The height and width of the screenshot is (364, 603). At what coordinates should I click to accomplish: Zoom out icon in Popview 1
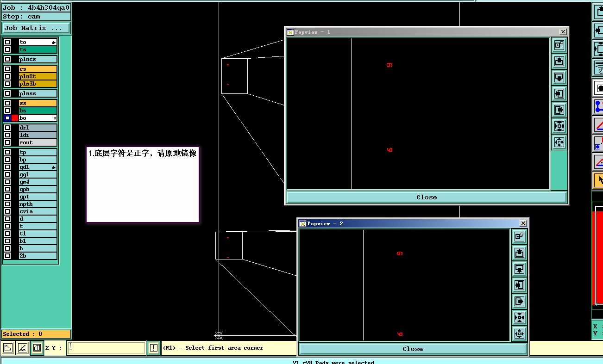[x=559, y=142]
